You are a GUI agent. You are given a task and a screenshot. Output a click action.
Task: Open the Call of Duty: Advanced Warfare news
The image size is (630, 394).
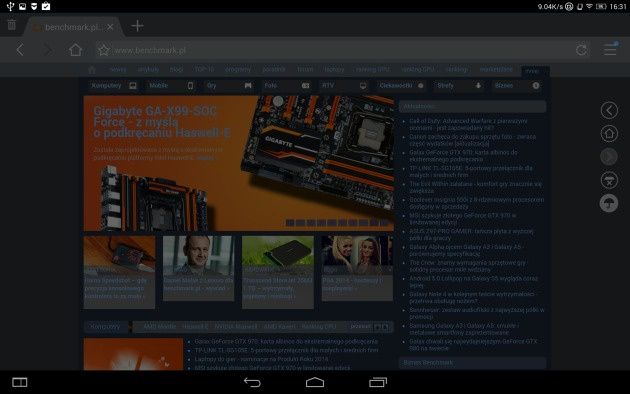pyautogui.click(x=468, y=125)
